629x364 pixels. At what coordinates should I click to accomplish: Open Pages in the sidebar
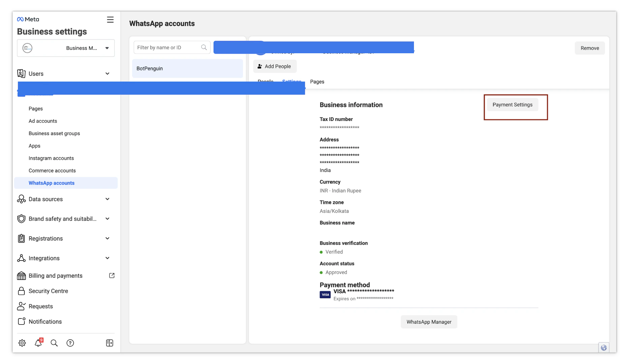[36, 109]
